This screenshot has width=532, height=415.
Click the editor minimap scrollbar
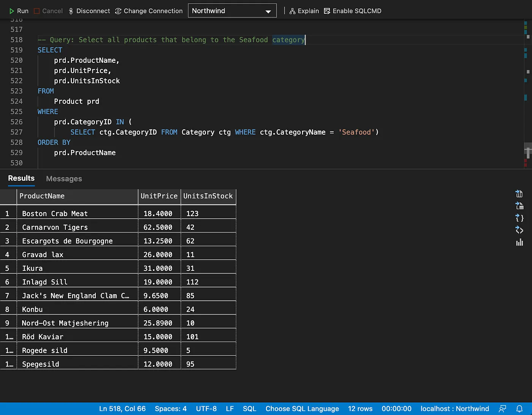pyautogui.click(x=527, y=94)
